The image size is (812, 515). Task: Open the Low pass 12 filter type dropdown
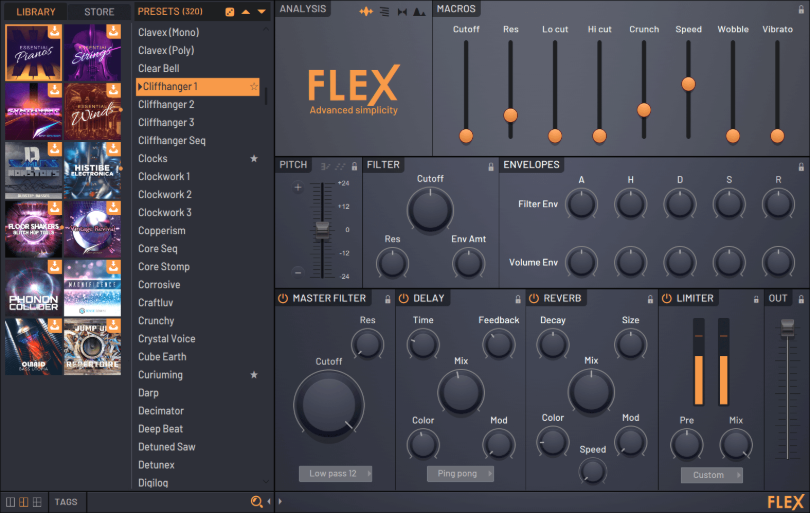click(x=336, y=474)
